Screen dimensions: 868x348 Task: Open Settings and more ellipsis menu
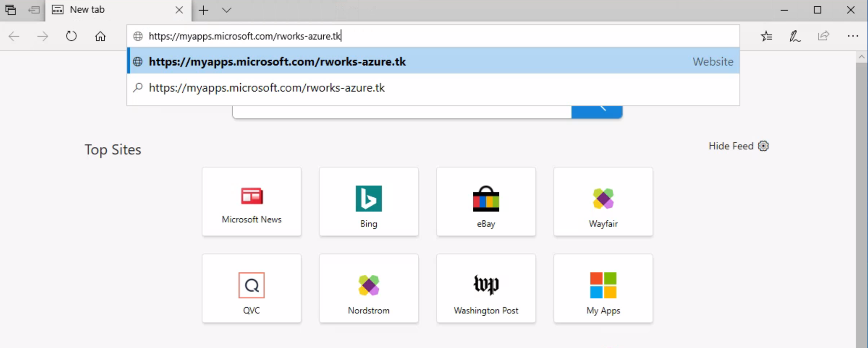853,36
